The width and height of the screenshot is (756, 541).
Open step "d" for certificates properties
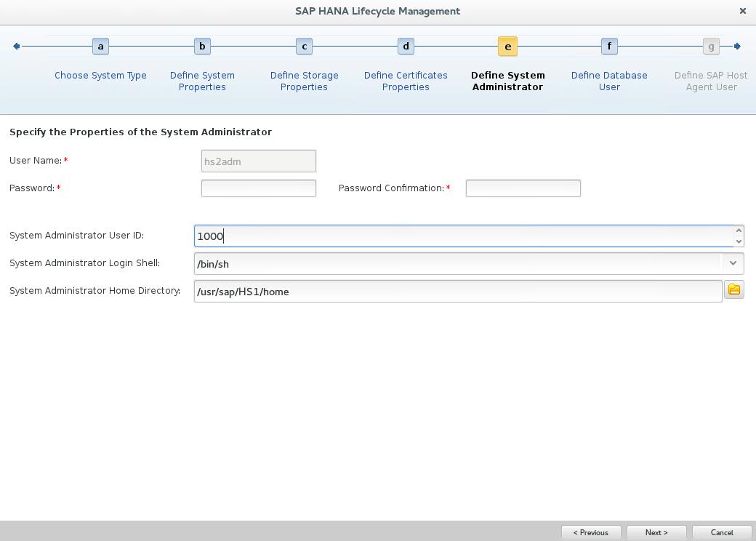click(406, 46)
